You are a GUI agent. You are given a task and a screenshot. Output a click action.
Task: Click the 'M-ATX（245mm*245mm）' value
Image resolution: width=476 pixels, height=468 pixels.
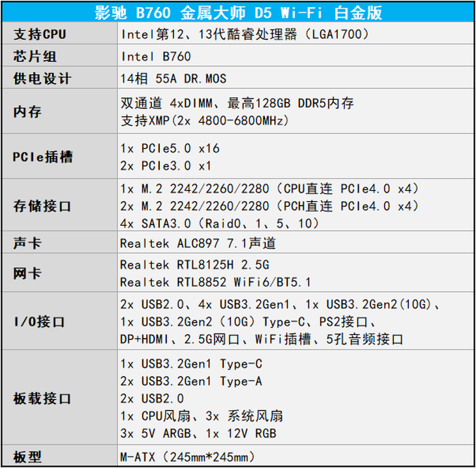188,457
